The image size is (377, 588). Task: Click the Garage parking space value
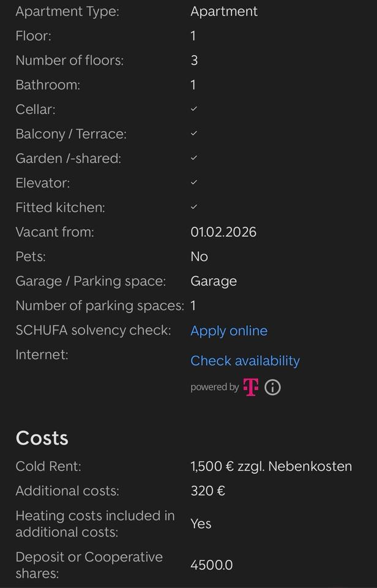(x=214, y=281)
